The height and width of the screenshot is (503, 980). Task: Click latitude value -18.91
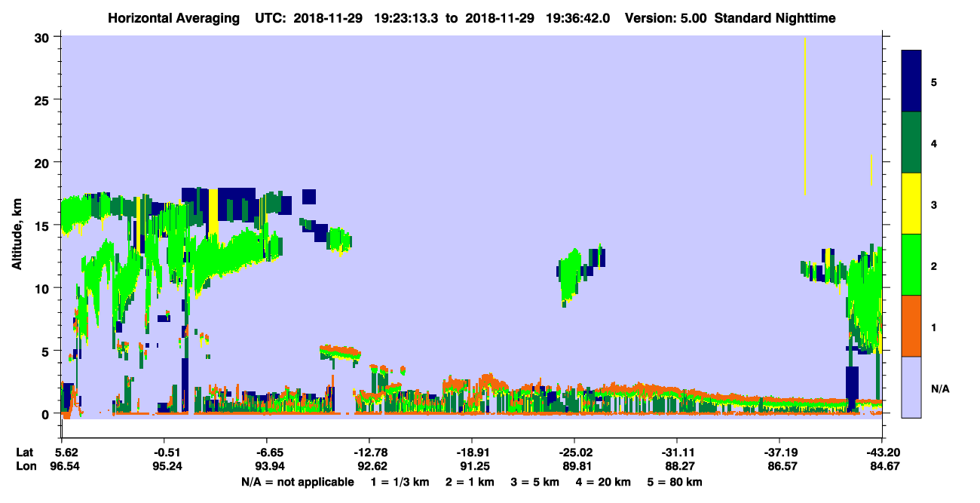(x=472, y=452)
